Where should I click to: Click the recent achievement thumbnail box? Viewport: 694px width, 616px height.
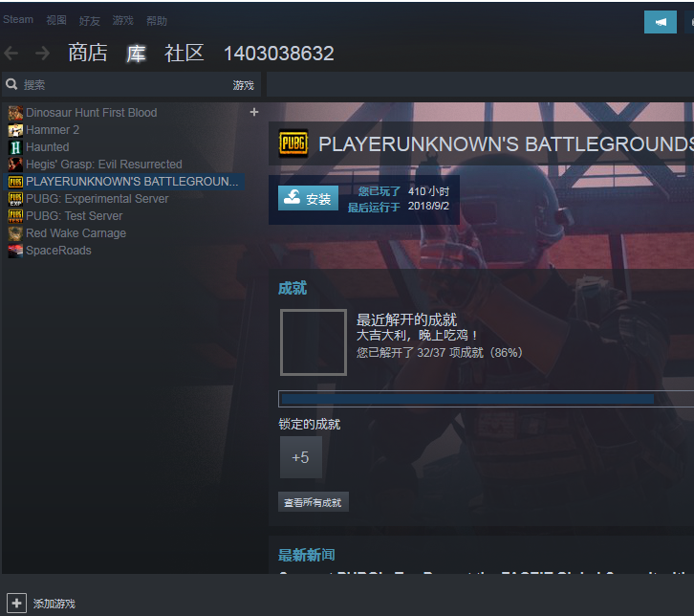pos(314,342)
